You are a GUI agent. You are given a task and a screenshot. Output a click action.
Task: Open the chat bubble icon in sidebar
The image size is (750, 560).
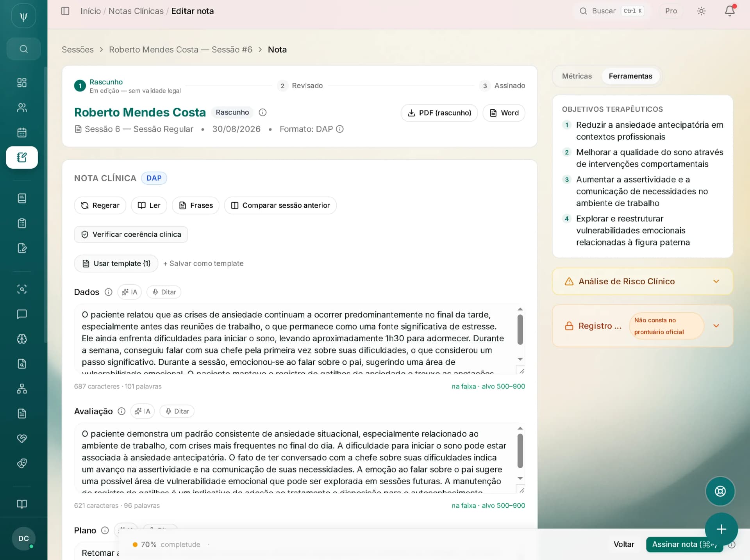[22, 314]
